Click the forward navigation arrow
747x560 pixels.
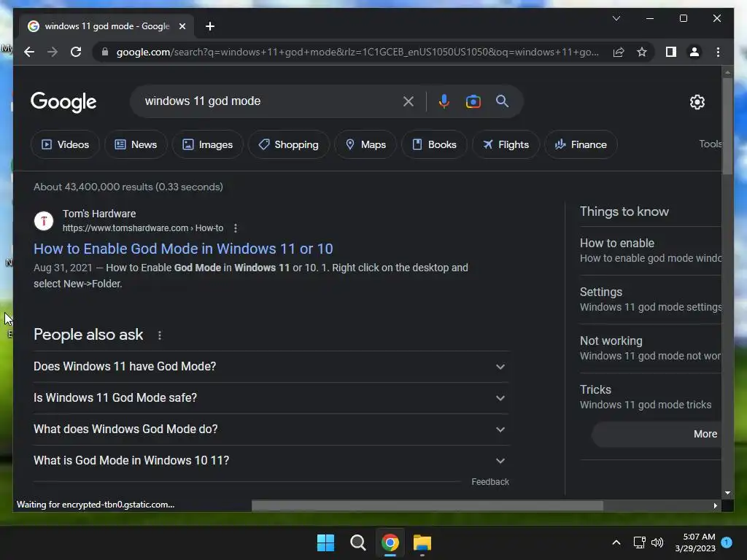[53, 52]
